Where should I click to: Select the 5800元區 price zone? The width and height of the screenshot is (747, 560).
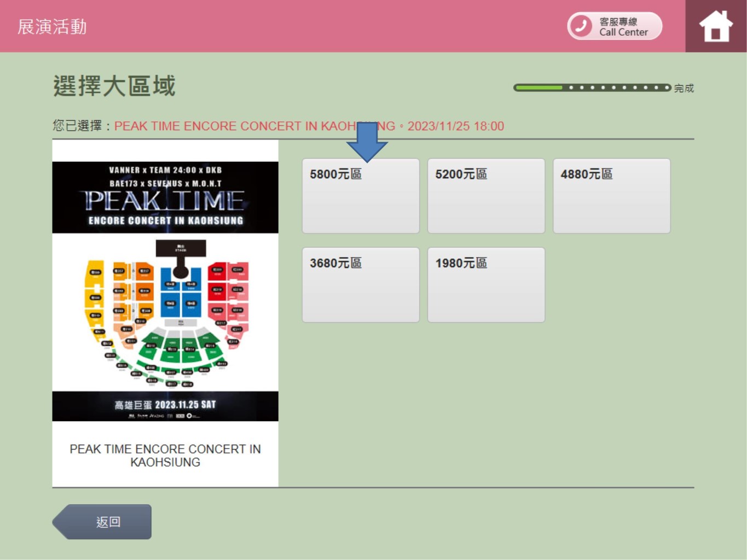coord(361,196)
